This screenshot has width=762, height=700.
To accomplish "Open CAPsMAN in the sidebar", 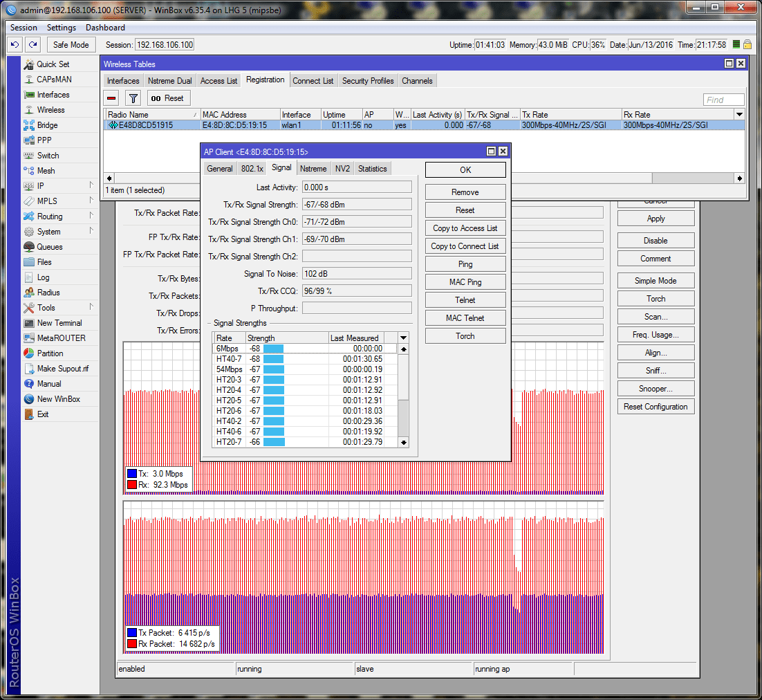I will 53,80.
